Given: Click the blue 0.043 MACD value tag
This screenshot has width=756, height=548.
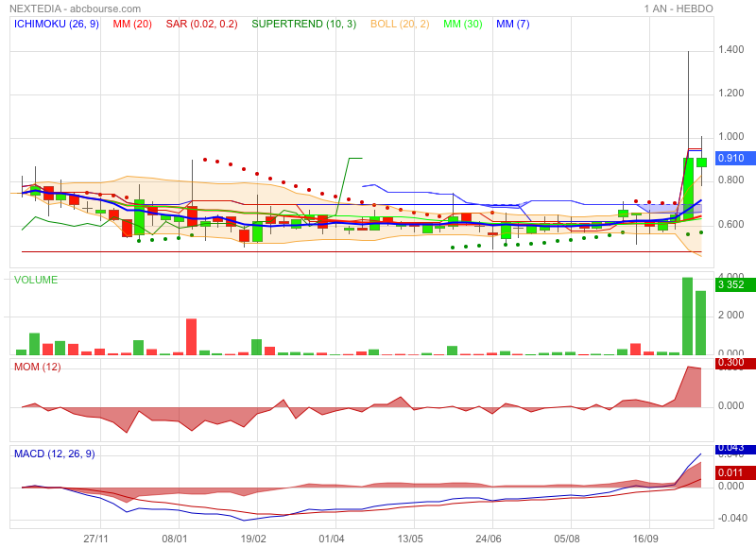Looking at the screenshot, I should pyautogui.click(x=735, y=449).
